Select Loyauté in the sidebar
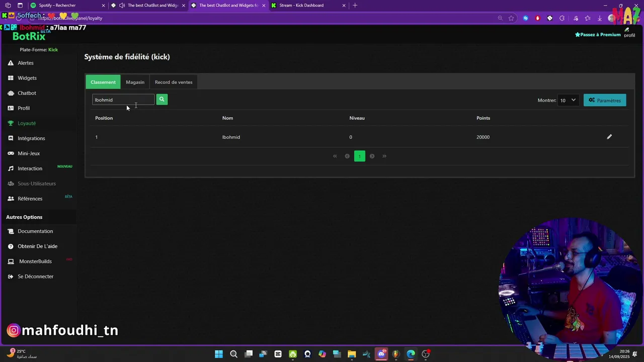Screen dimensions: 644x362 (26, 123)
